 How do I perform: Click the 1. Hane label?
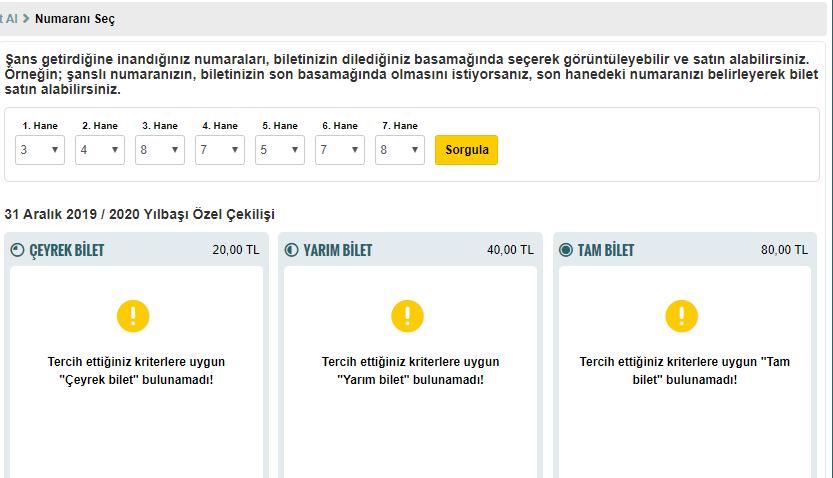tap(40, 126)
